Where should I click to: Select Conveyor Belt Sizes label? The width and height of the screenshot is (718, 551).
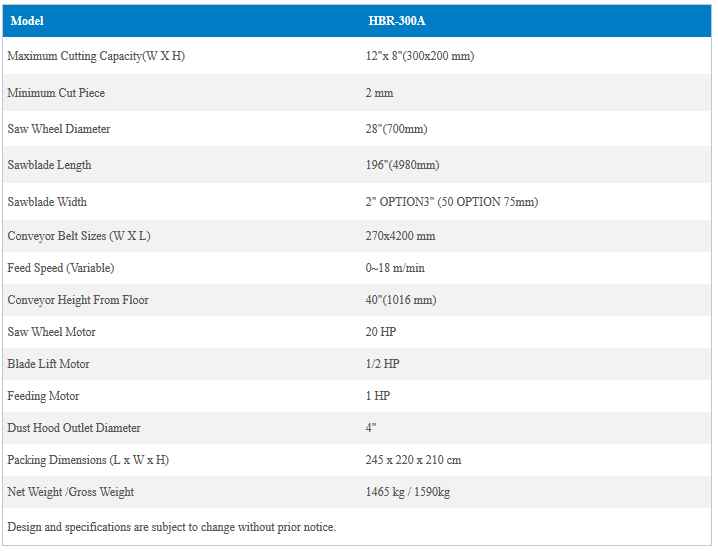tap(79, 236)
